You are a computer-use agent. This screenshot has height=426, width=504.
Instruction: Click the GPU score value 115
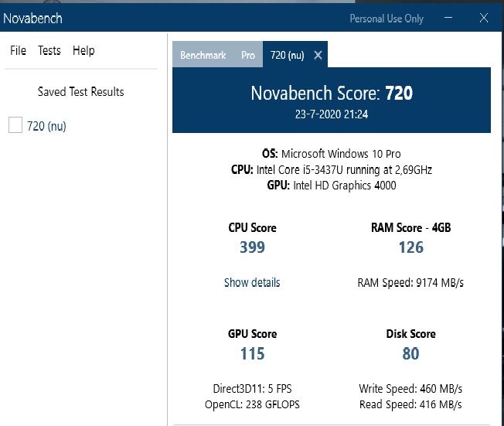coord(252,353)
